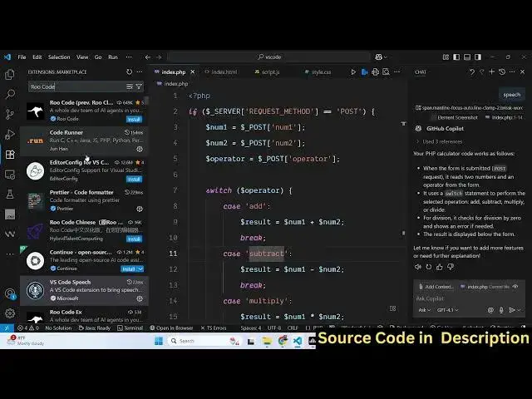532x399 pixels.
Task: Click Open In Browser in status bar
Action: (x=172, y=328)
